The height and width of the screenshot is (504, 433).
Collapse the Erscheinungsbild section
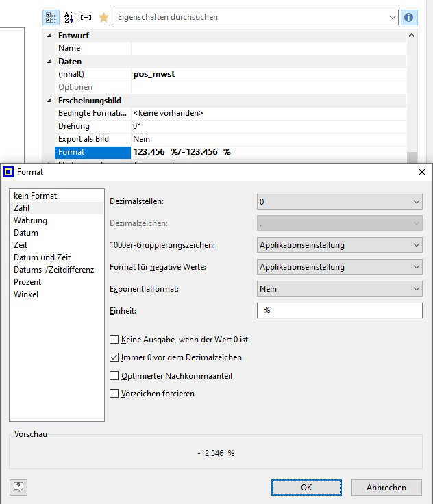pyautogui.click(x=48, y=101)
